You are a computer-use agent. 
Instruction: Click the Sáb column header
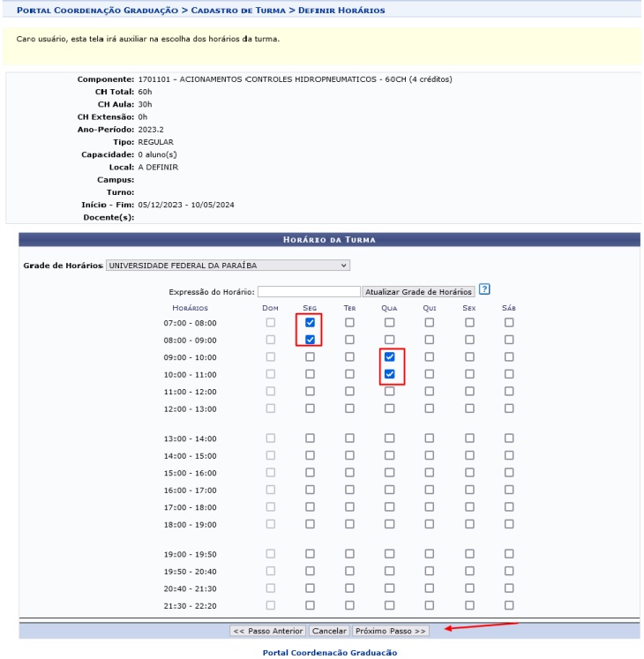[x=509, y=308]
